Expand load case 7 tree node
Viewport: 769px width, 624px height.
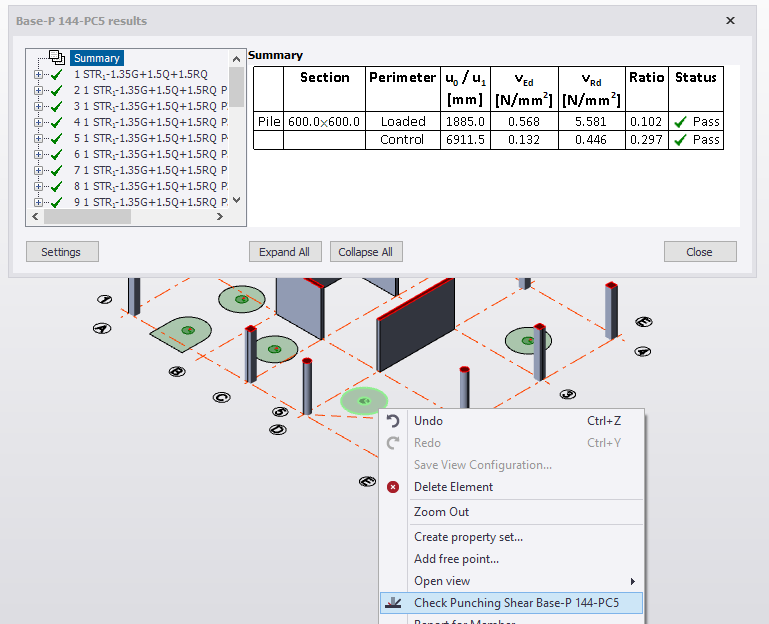(39, 170)
